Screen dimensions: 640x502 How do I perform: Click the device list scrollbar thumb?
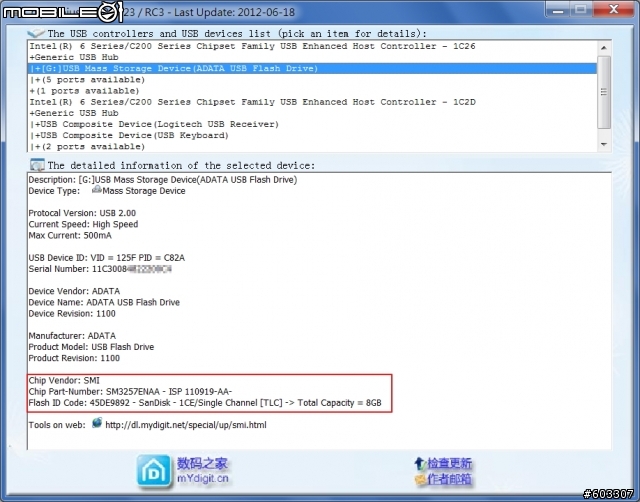[604, 92]
